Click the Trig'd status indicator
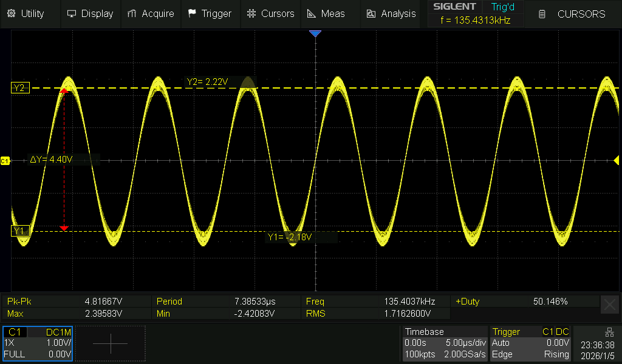622x364 pixels. coord(502,7)
